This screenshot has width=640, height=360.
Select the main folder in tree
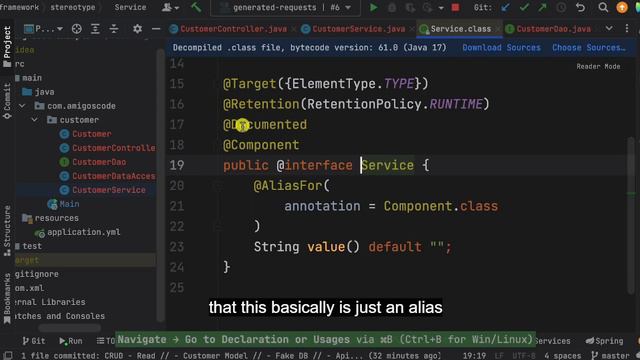(29, 78)
